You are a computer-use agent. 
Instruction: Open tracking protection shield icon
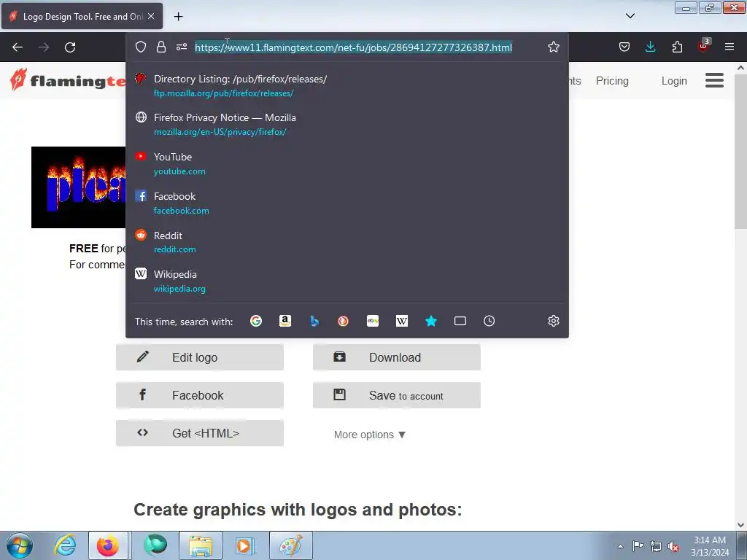(x=141, y=47)
